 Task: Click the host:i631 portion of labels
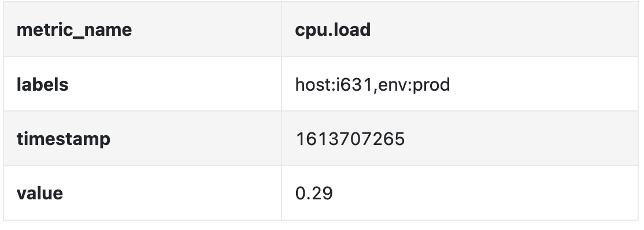334,84
